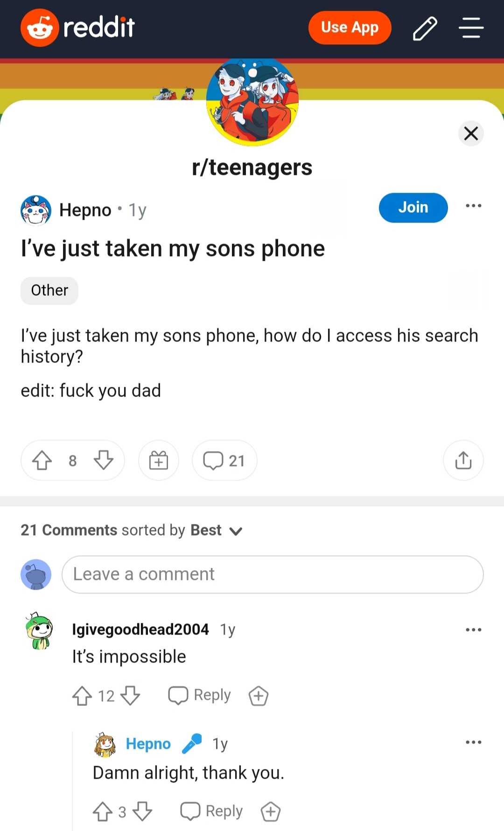
Task: Share the post via share icon
Action: pos(463,461)
